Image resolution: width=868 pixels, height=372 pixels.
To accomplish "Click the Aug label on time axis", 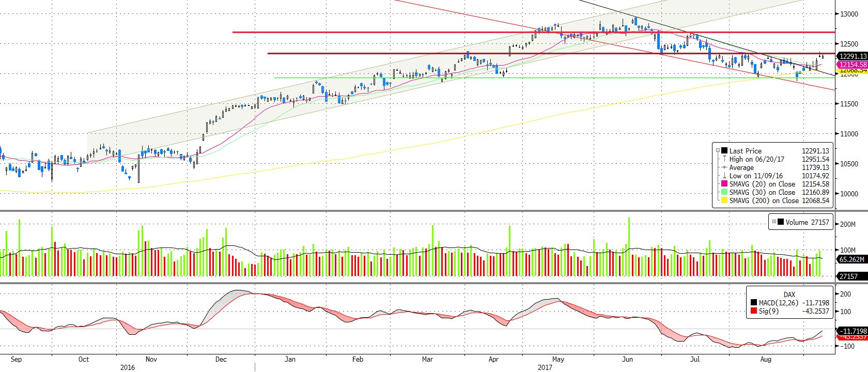I will (x=766, y=359).
